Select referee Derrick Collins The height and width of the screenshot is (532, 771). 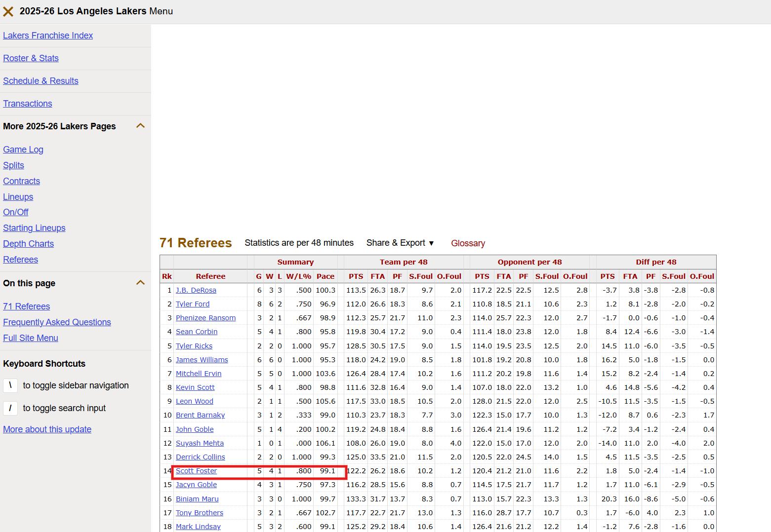pos(201,457)
